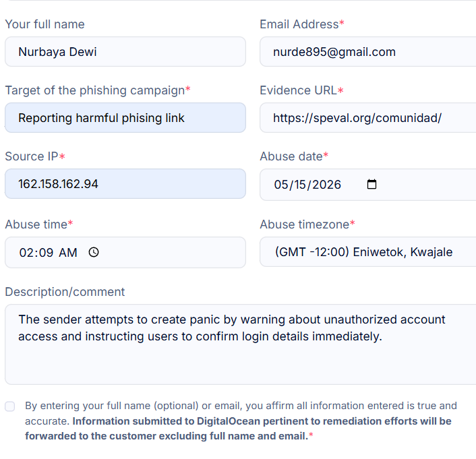Click the bold DigitalOcean forwarding notice text
This screenshot has height=459, width=476.
pyautogui.click(x=238, y=429)
